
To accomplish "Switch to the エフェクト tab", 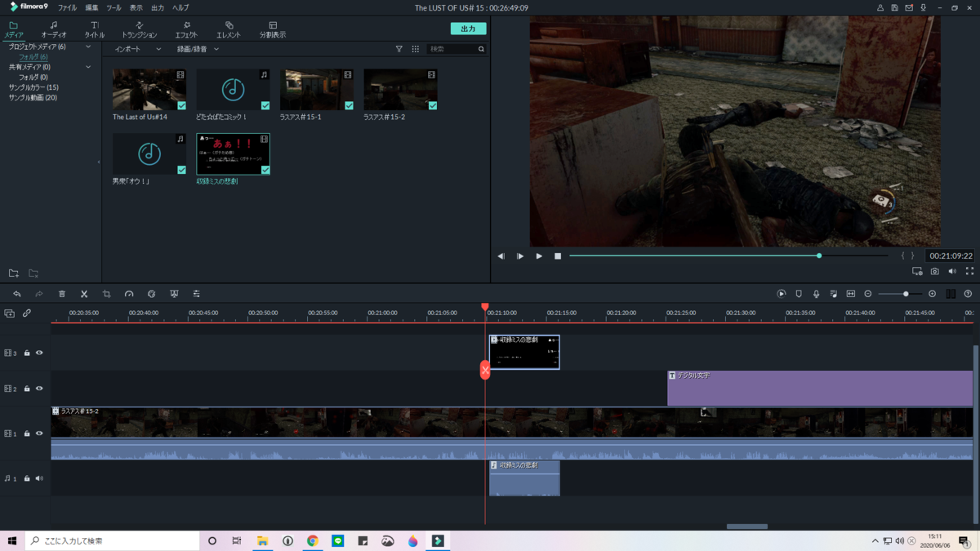I will (x=186, y=30).
